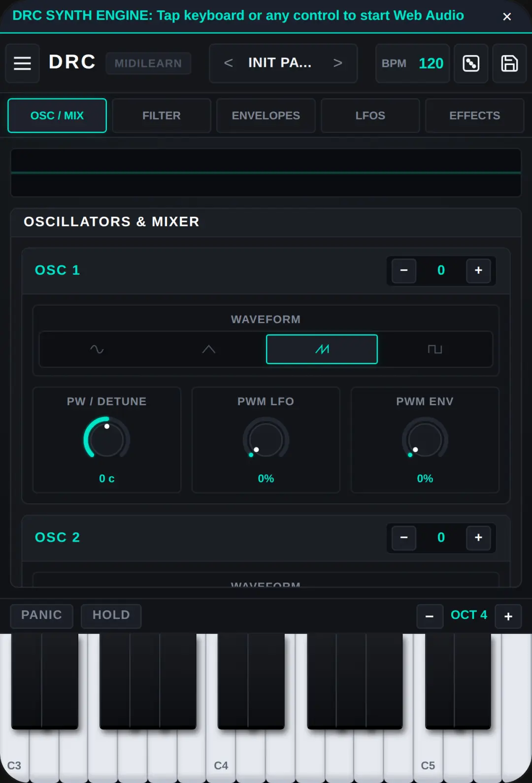
Task: Select sawtooth waveform for OSC 1
Action: click(x=322, y=349)
